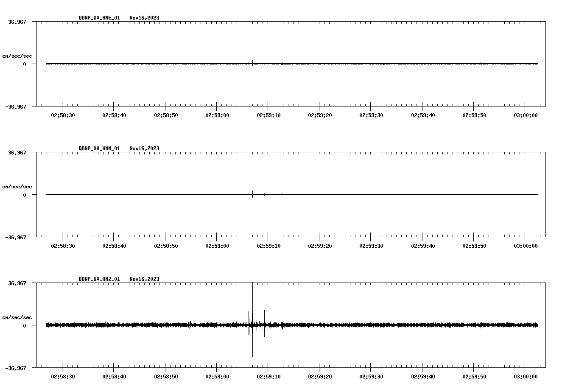Click the cm/sec/sec unit label of the HNZ plot

[17, 317]
